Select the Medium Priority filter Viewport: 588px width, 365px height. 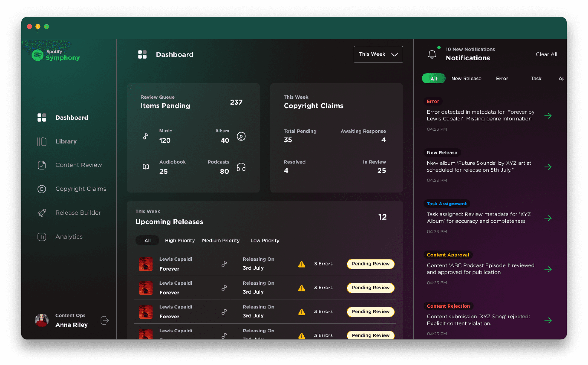221,240
